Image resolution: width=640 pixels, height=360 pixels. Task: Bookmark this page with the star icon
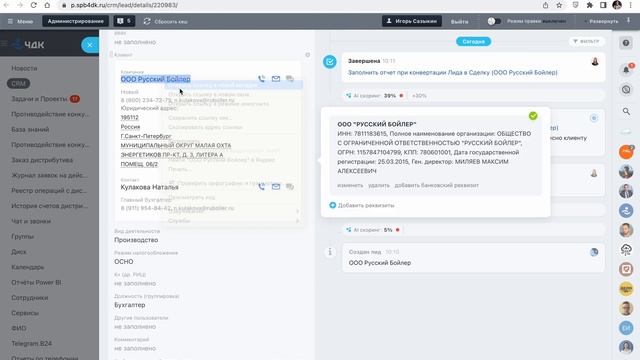click(559, 5)
